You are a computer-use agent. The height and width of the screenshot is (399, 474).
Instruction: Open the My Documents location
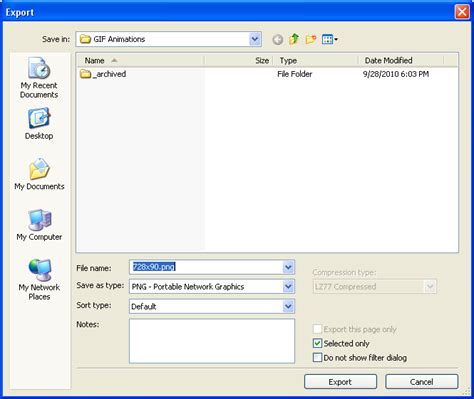click(x=39, y=174)
